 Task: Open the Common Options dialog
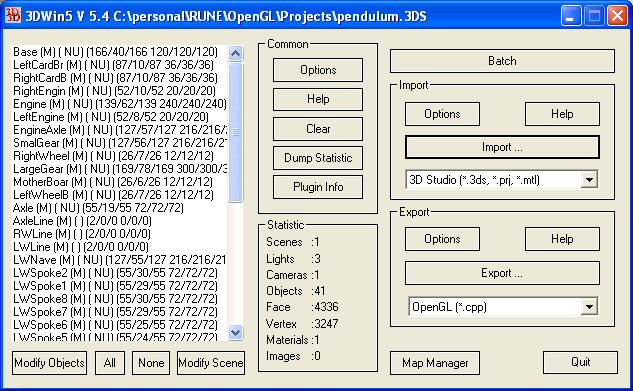[x=318, y=70]
